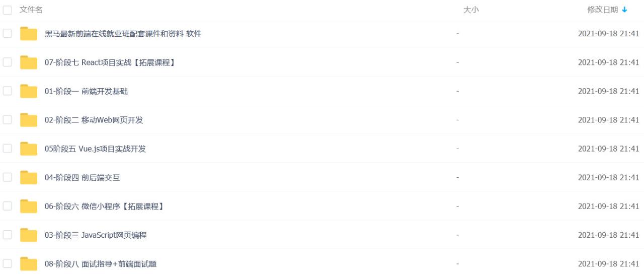
Task: Click folder icon for 05阶段五 Vue.js项目实战开发
Action: [x=29, y=149]
